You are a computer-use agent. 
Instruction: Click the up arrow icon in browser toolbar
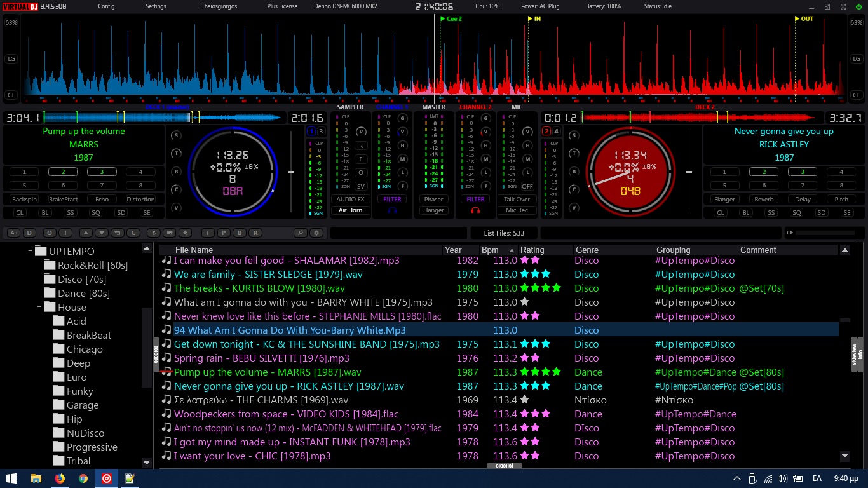(86, 233)
